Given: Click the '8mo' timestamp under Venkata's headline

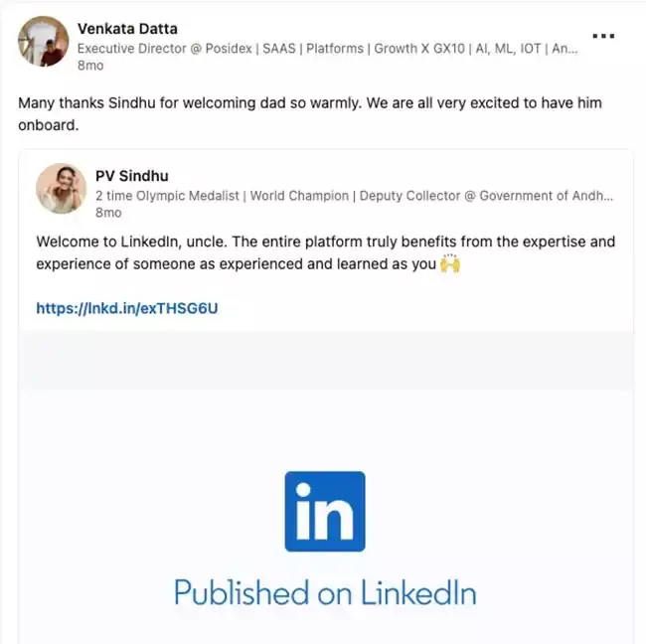Looking at the screenshot, I should point(89,65).
